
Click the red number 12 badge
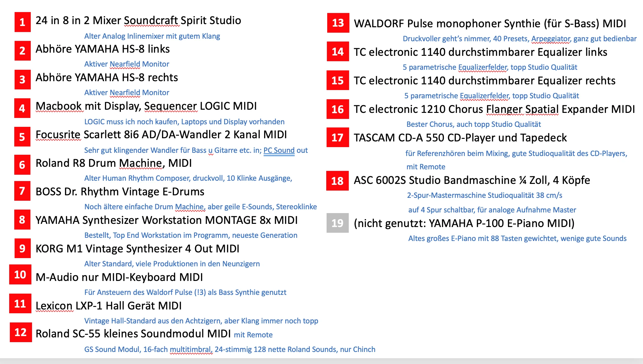tap(21, 332)
